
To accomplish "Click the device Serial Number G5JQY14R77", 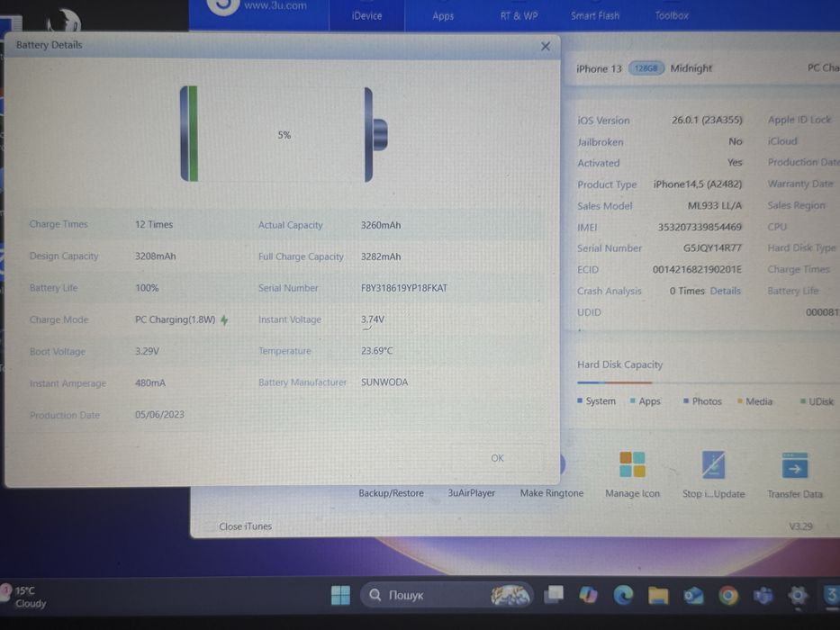I will [712, 248].
